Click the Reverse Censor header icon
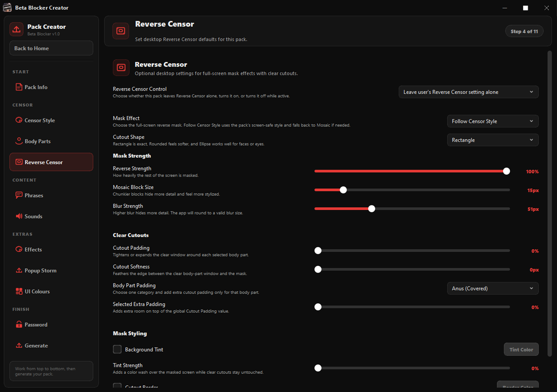 click(120, 31)
